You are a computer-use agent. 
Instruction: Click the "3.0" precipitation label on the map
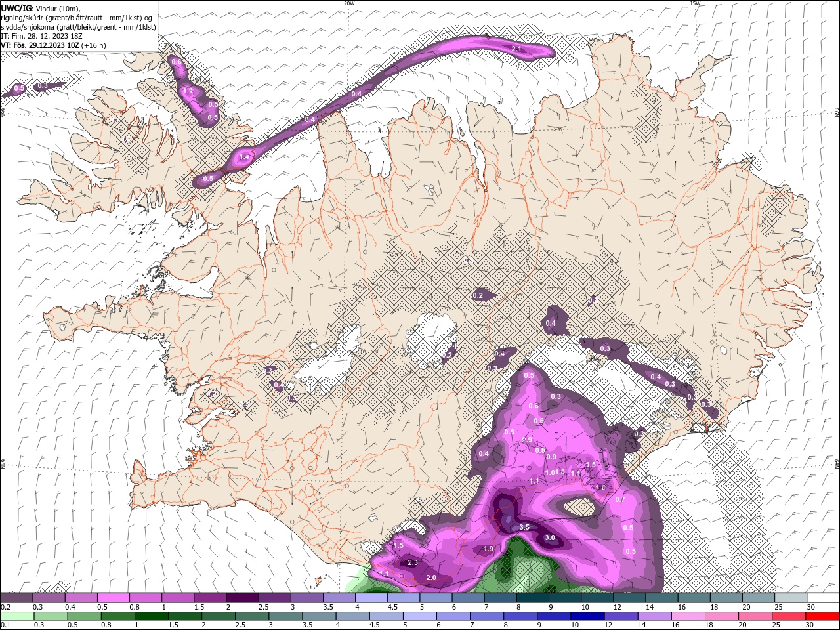coord(550,537)
